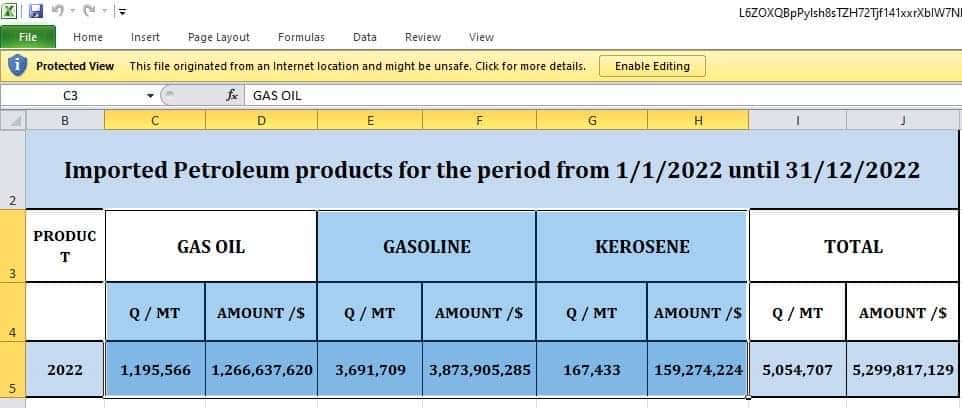Click the Protected View shield icon
Screen dimensions: 962x408
[17, 66]
